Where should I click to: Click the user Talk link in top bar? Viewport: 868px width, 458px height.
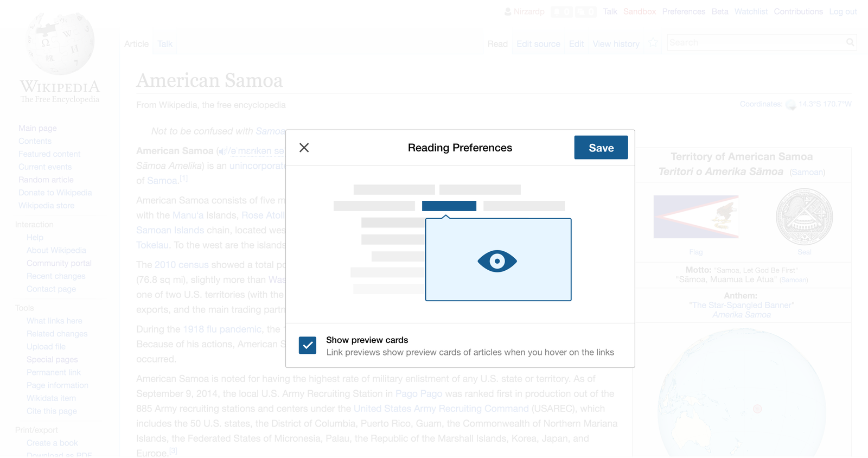click(610, 11)
